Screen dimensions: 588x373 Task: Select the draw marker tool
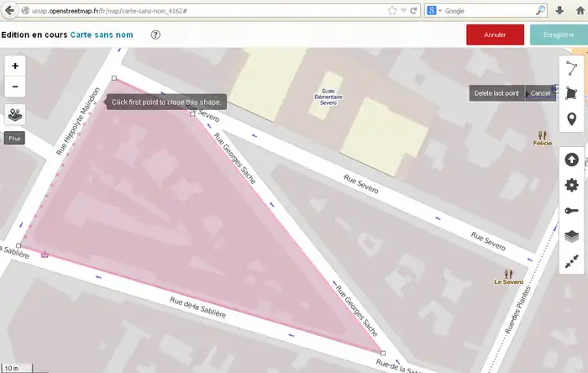point(572,119)
